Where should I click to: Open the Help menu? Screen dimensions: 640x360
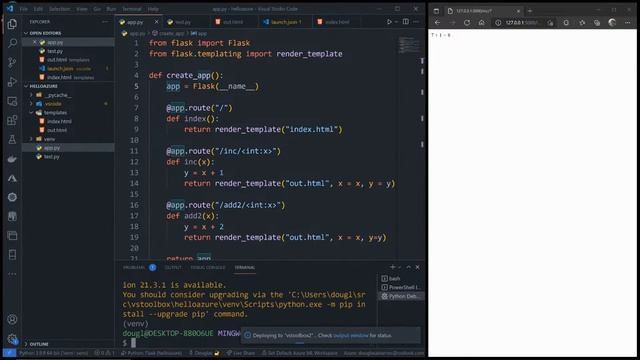(x=153, y=9)
